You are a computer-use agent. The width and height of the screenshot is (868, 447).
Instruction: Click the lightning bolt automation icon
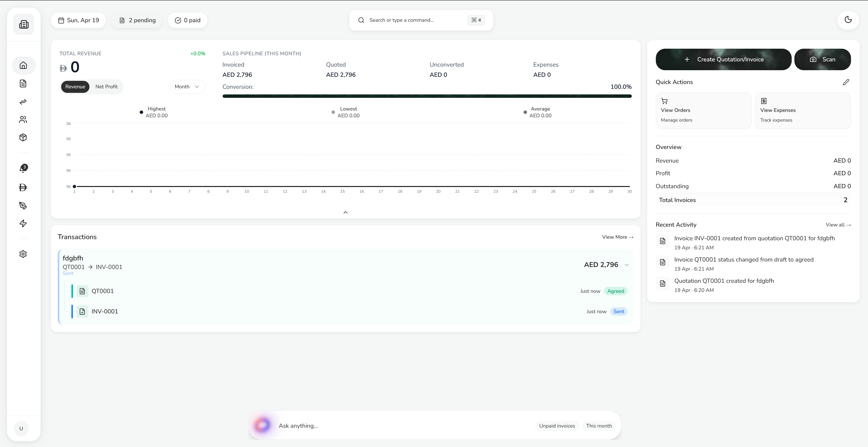tap(23, 224)
